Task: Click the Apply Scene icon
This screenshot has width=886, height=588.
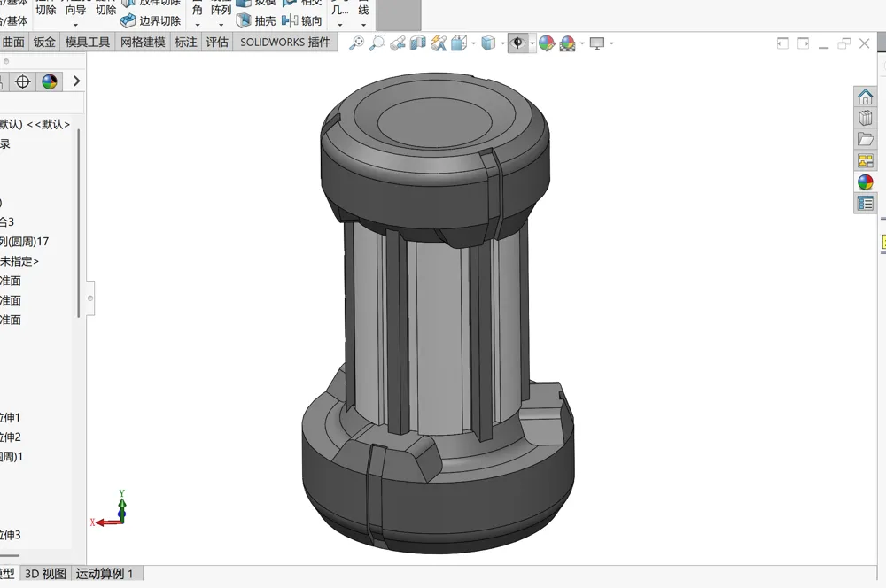Action: pos(567,43)
